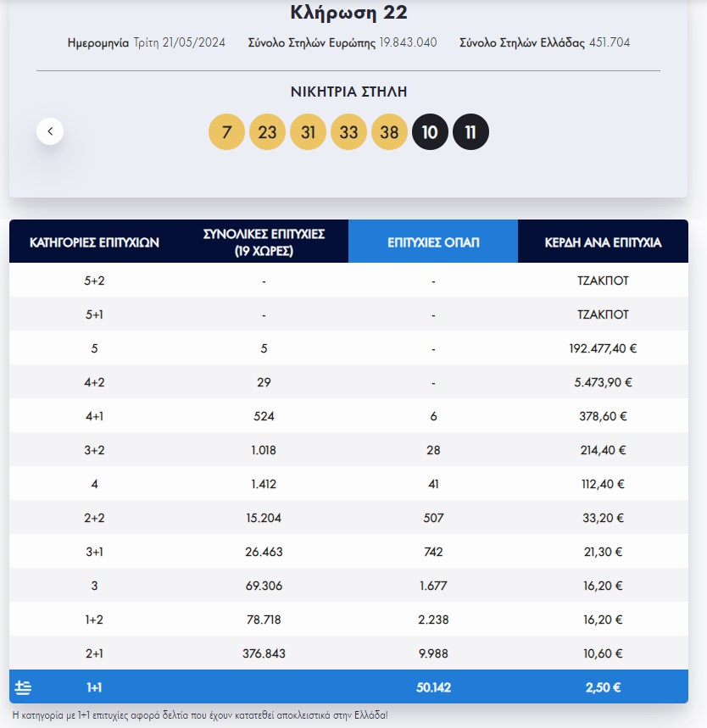Select the yellow ball 38

[x=389, y=131]
